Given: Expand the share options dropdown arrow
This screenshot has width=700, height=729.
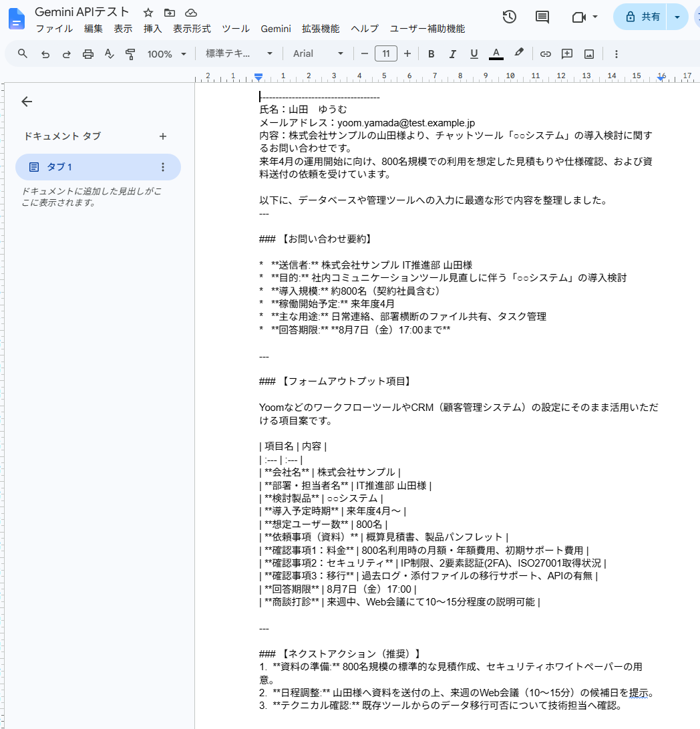Looking at the screenshot, I should [x=677, y=17].
